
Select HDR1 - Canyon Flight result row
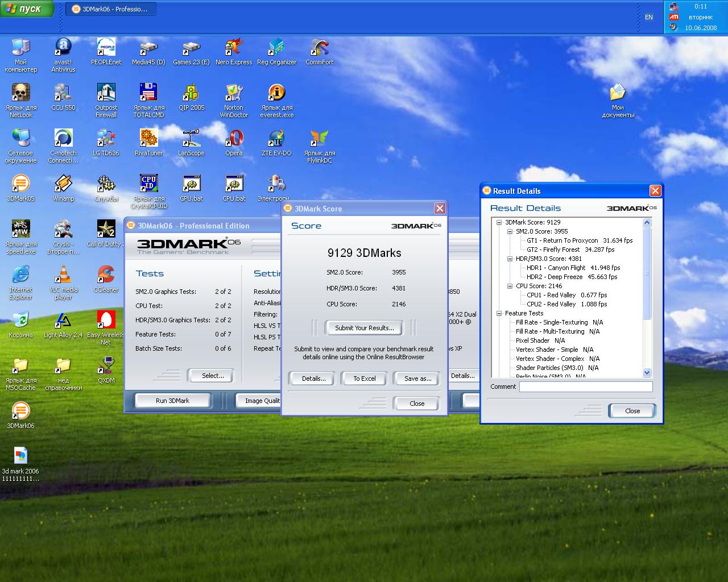click(x=573, y=268)
